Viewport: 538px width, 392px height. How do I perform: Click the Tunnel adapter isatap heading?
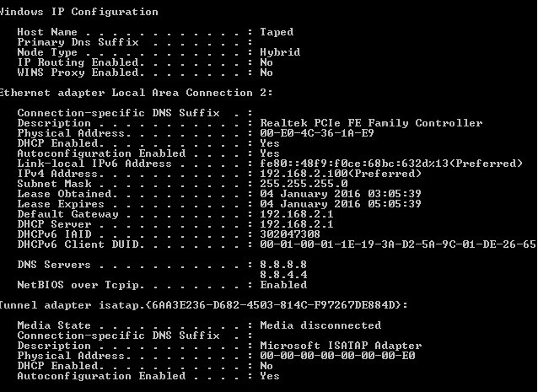204,305
